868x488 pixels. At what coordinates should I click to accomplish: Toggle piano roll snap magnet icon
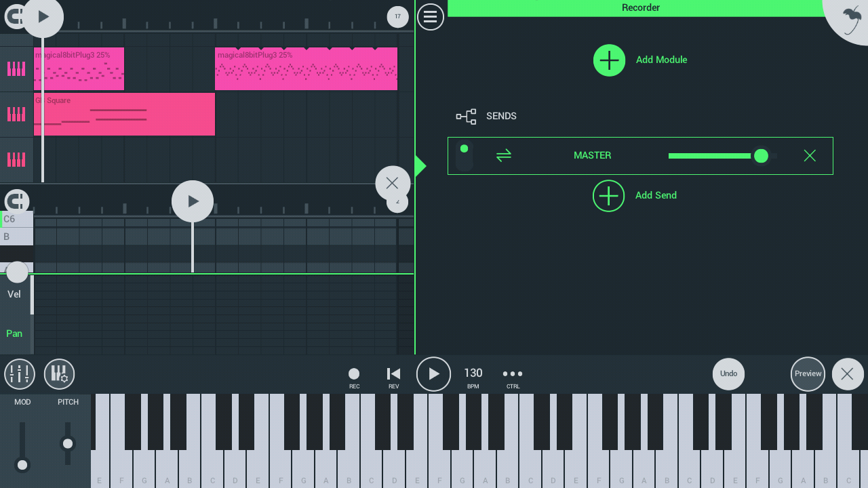(x=17, y=201)
